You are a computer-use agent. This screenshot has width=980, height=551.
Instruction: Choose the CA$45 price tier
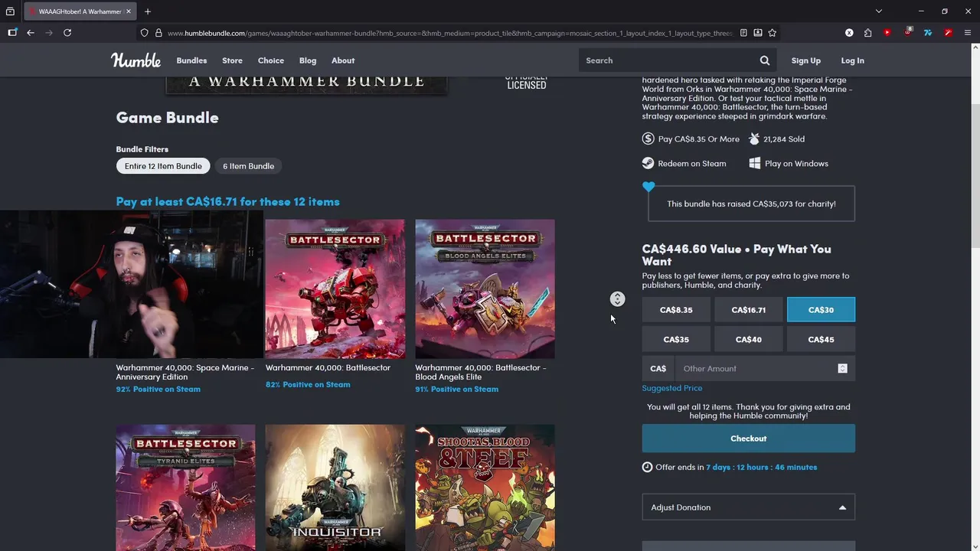(x=821, y=339)
